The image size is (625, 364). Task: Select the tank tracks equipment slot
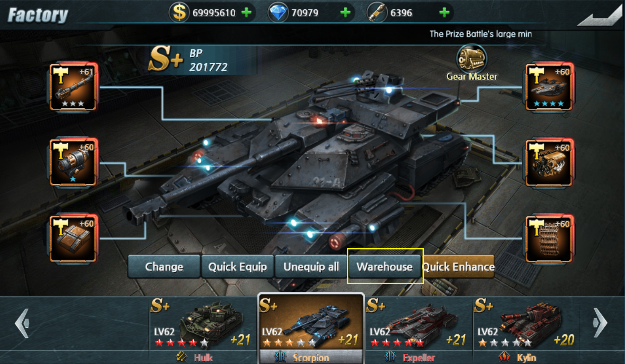(x=549, y=239)
